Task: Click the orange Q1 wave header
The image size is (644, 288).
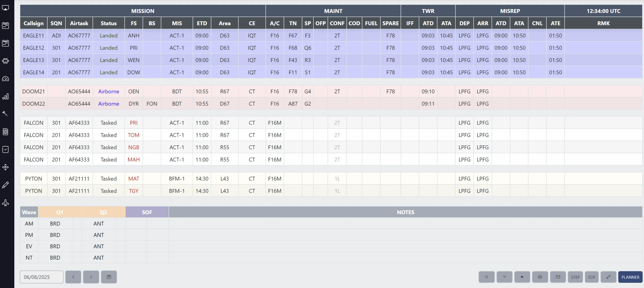Action: (x=60, y=212)
